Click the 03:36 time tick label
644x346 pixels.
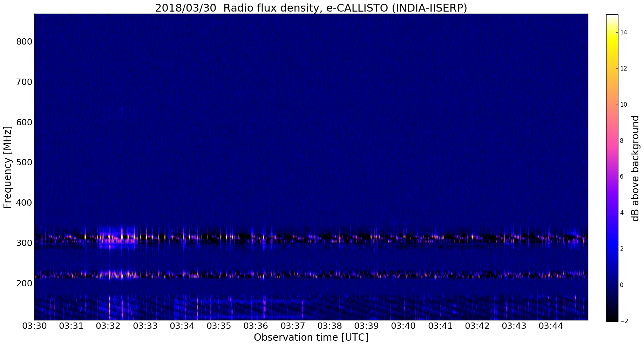(x=256, y=326)
